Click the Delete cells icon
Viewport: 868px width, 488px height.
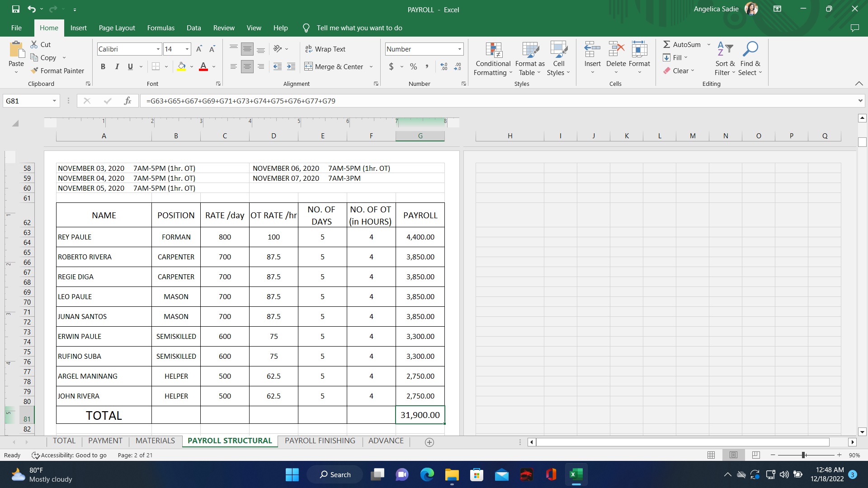click(x=616, y=49)
